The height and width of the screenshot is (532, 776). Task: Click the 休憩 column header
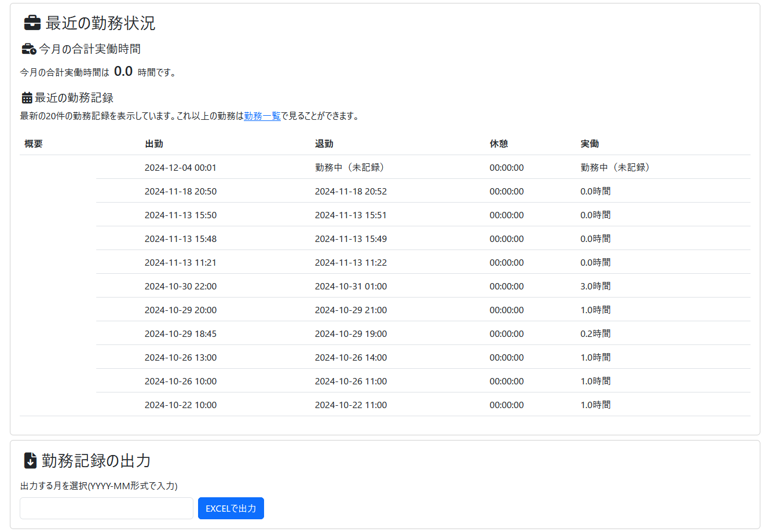[x=499, y=144]
